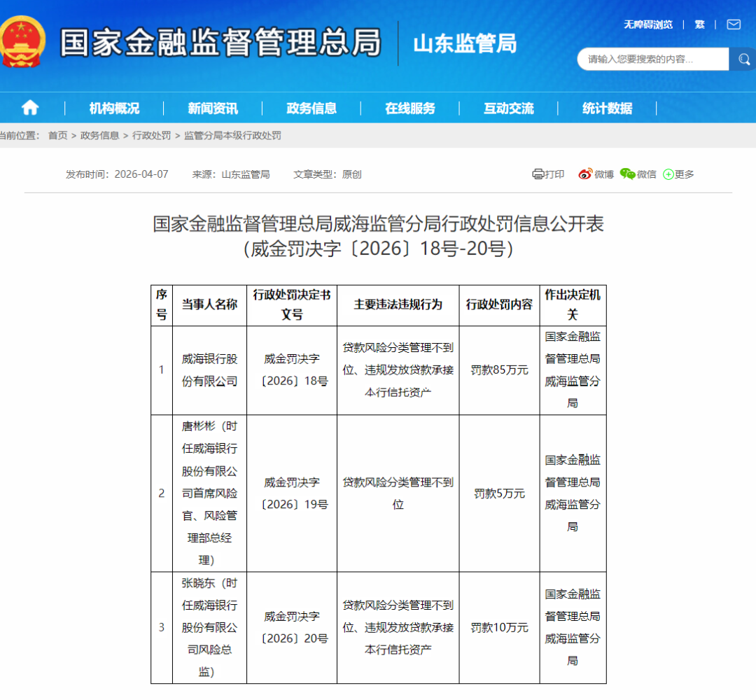Click the 山东监管局 header text
The image size is (756, 700).
tap(465, 43)
